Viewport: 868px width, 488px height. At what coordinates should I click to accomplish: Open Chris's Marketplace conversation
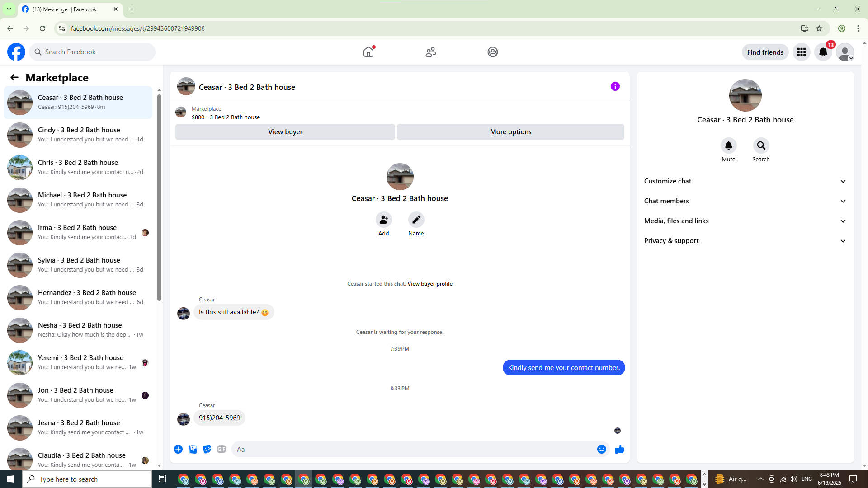click(x=78, y=167)
